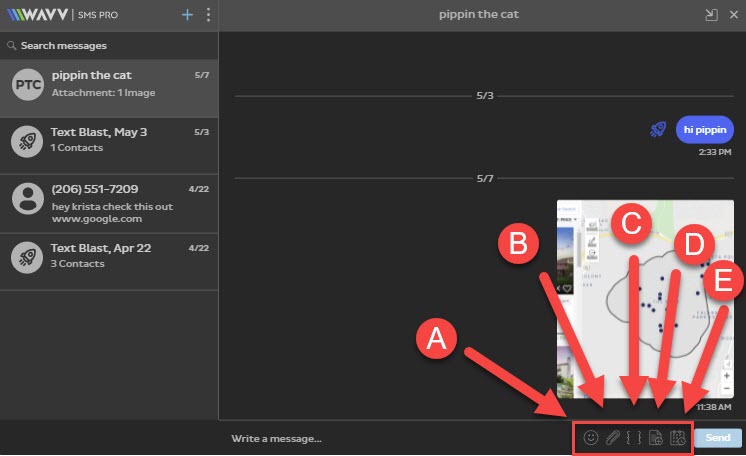The height and width of the screenshot is (456, 746).
Task: Click the hi pippin message bubble
Action: 704,129
